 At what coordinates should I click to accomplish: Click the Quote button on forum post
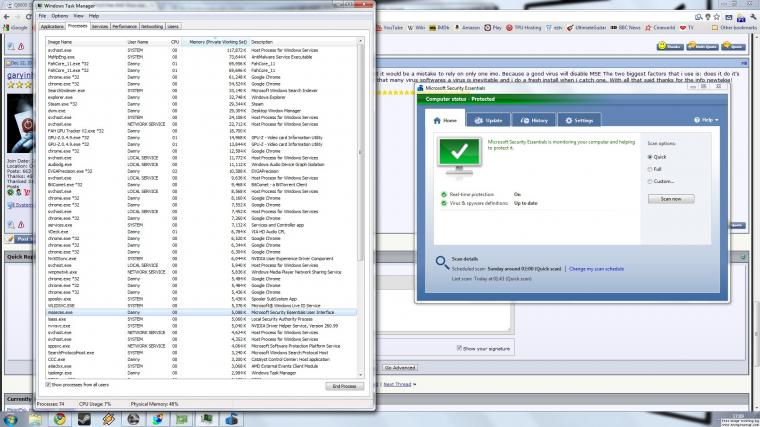coord(733,46)
